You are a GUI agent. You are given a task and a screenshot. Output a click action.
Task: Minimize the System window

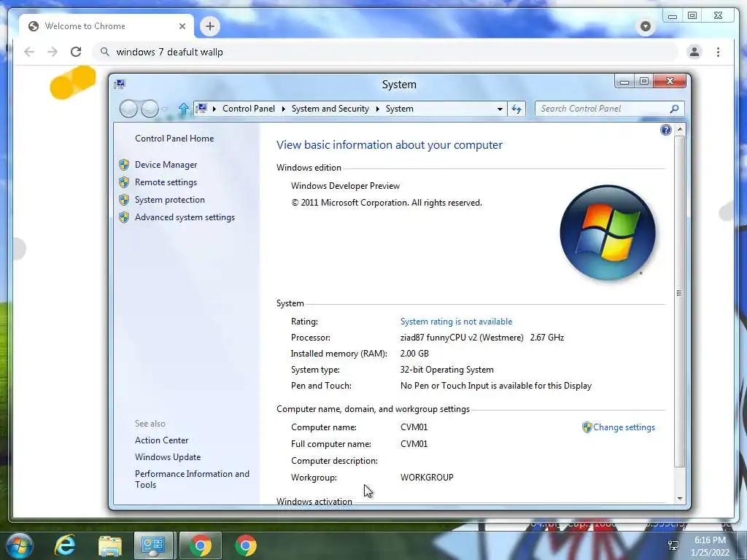pyautogui.click(x=624, y=82)
